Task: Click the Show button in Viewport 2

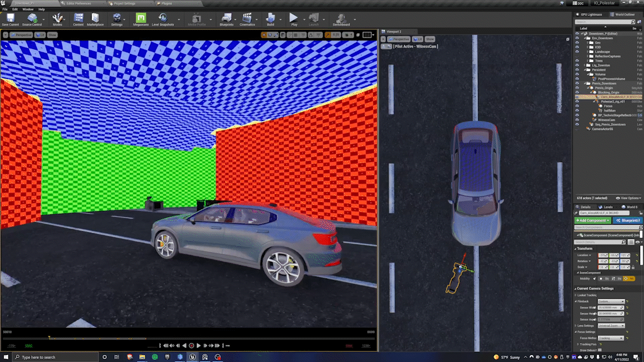Action: click(430, 39)
